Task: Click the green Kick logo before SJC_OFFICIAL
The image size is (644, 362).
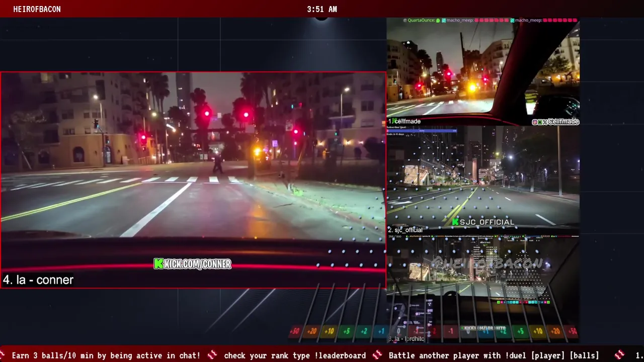Action: [455, 222]
